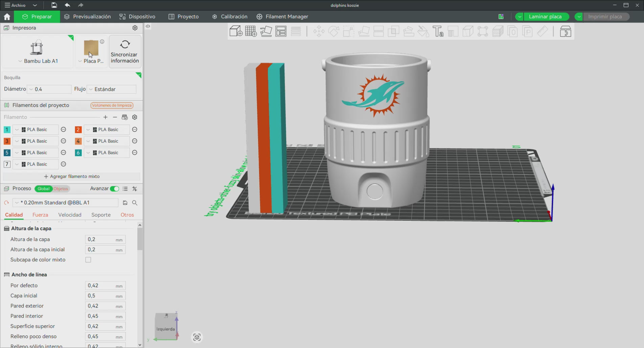Open the Proyecto tab
This screenshot has width=644, height=348.
[x=184, y=17]
